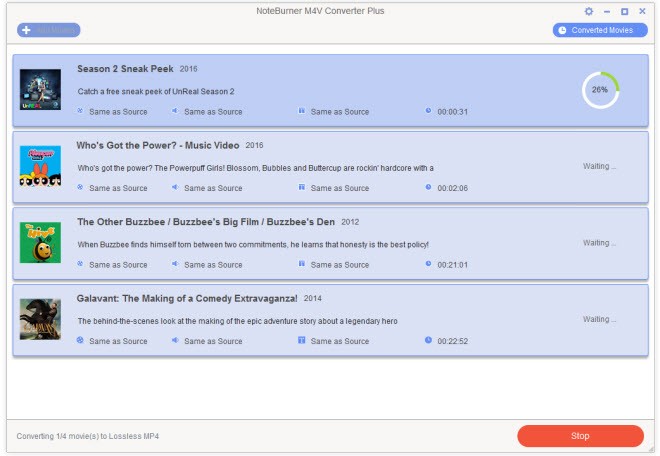Click the Add Movies button
660x456 pixels.
coord(48,30)
